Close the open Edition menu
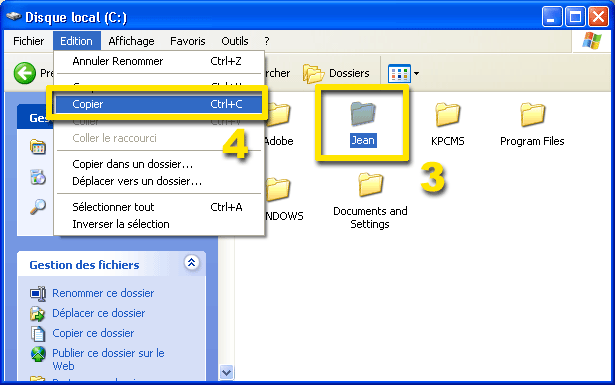 point(76,41)
